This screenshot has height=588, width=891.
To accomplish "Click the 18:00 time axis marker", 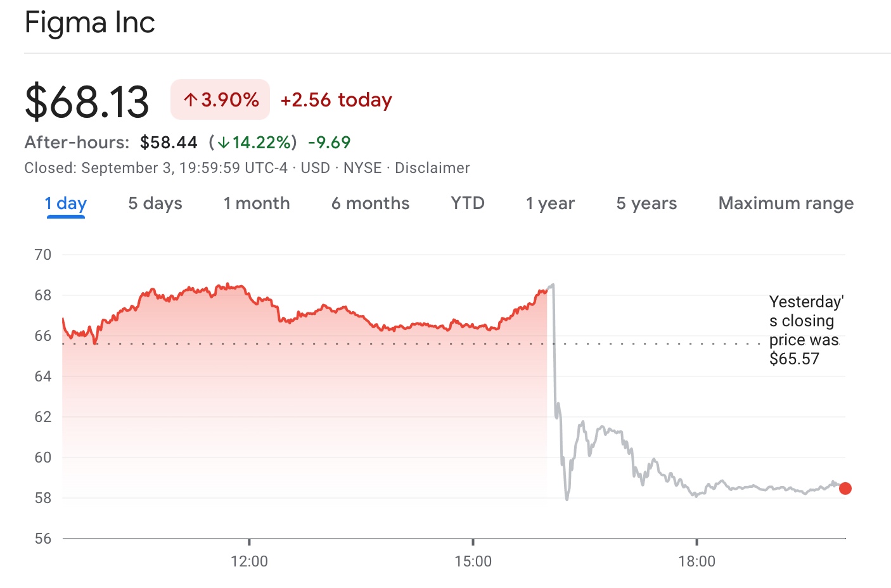I will 696,561.
